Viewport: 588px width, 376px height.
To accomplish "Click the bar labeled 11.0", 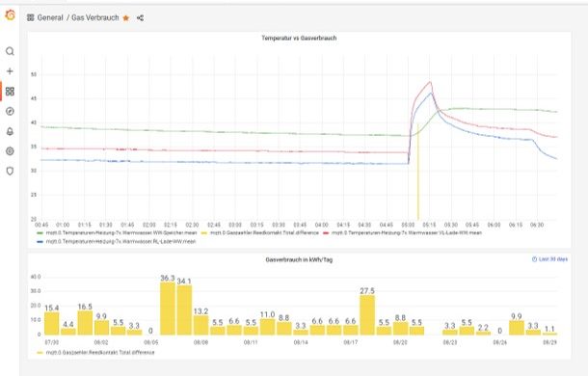I will [267, 327].
